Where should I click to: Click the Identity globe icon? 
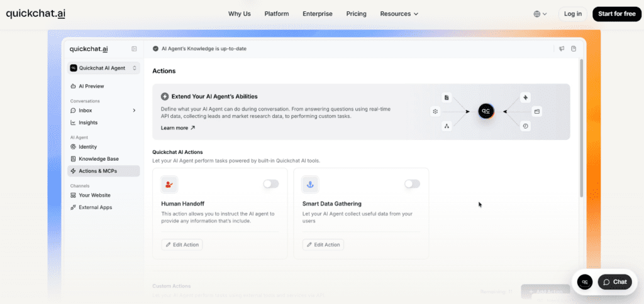73,146
